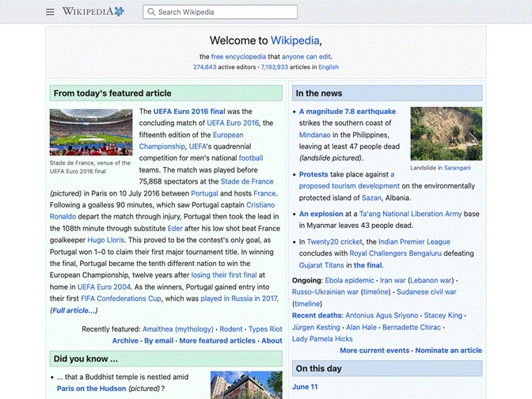The height and width of the screenshot is (399, 532).
Task: Open More current events link
Action: pos(374,351)
